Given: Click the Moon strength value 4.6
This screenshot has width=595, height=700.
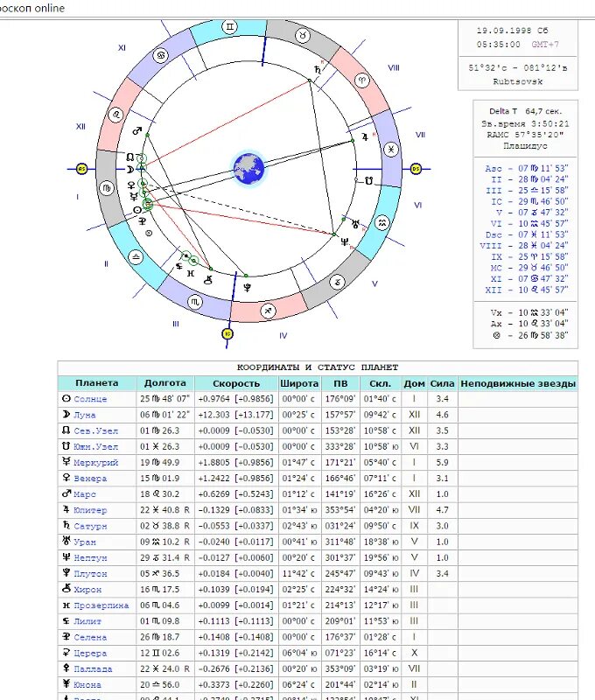Looking at the screenshot, I should pos(443,415).
